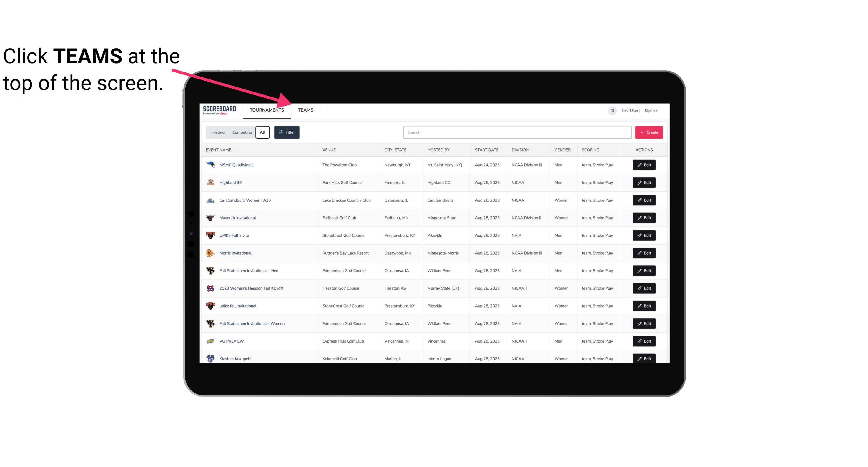Image resolution: width=868 pixels, height=467 pixels.
Task: Click the TEAMS navigation tab
Action: click(305, 110)
